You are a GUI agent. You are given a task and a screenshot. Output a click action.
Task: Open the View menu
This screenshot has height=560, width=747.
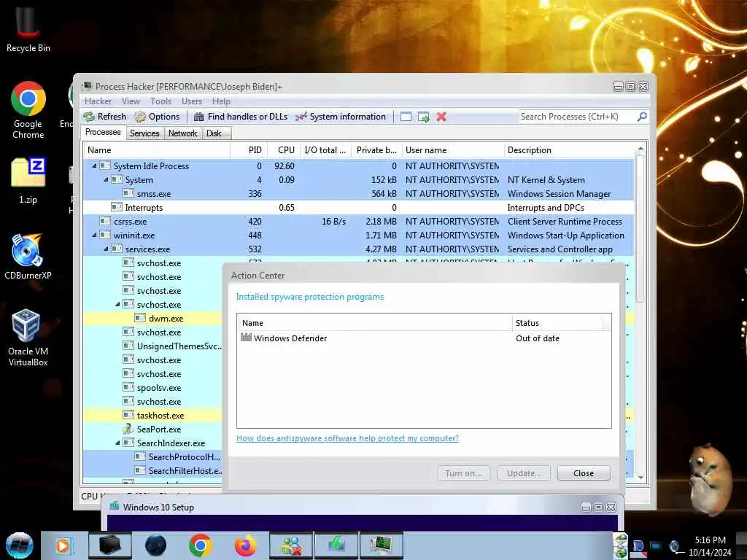131,101
